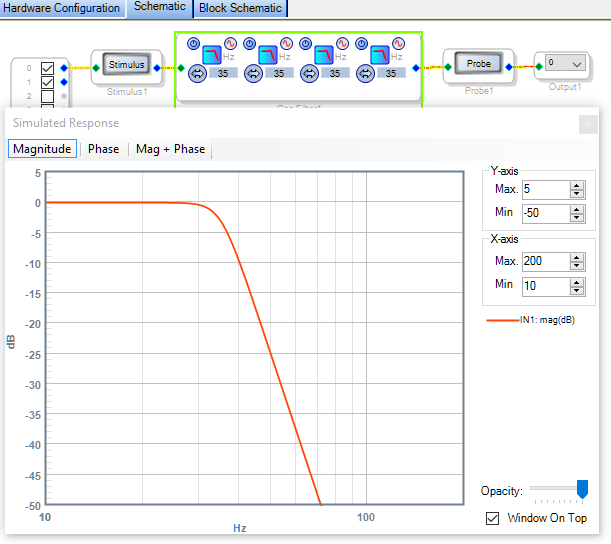This screenshot has width=611, height=544.
Task: Click the blue output pin of the Probe block
Action: click(509, 67)
